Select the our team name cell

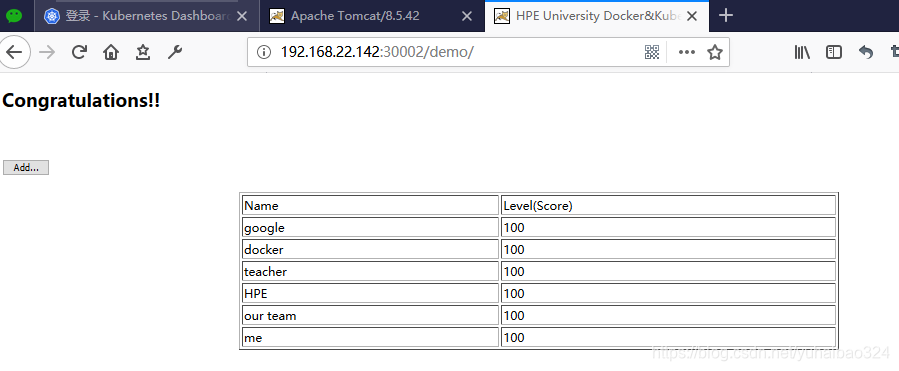[370, 315]
